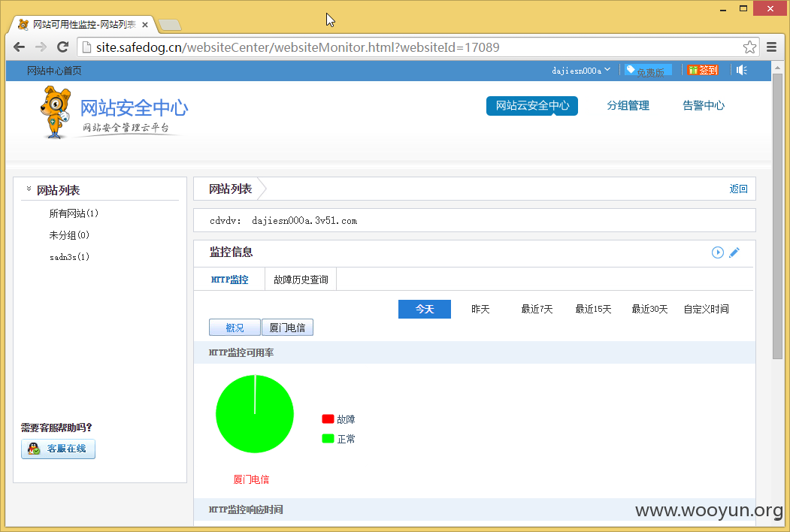Click the green 正常 legend swatch
The height and width of the screenshot is (532, 790).
pos(328,439)
